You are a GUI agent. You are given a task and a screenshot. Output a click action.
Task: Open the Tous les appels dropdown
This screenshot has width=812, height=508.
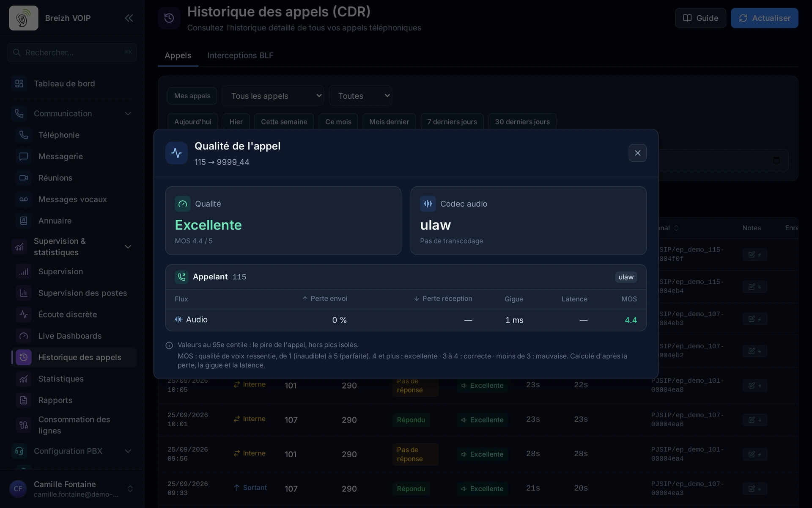pyautogui.click(x=273, y=96)
